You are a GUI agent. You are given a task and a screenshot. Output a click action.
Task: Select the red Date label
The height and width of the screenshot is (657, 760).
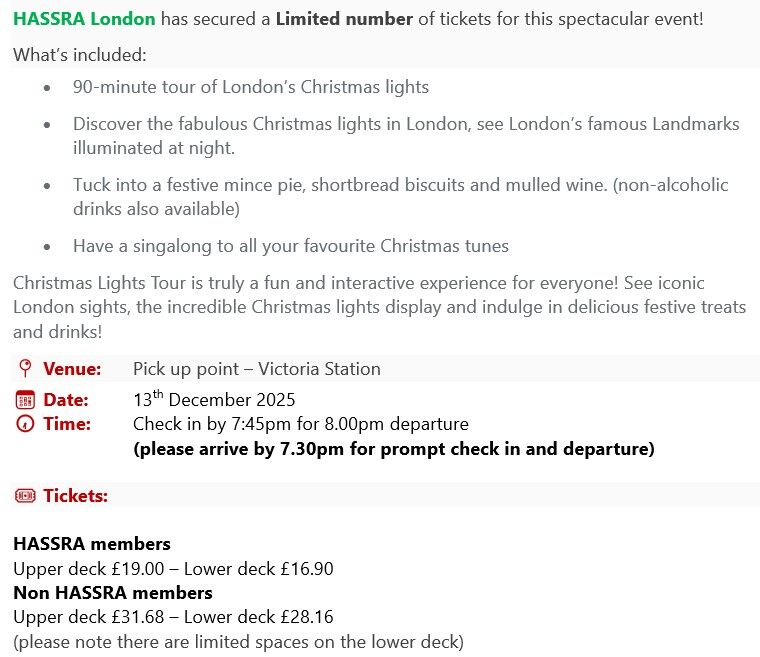(66, 400)
